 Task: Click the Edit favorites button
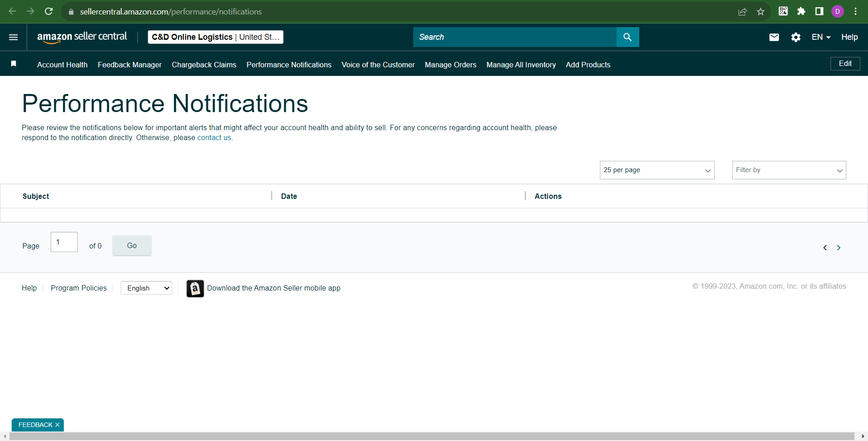pos(845,64)
